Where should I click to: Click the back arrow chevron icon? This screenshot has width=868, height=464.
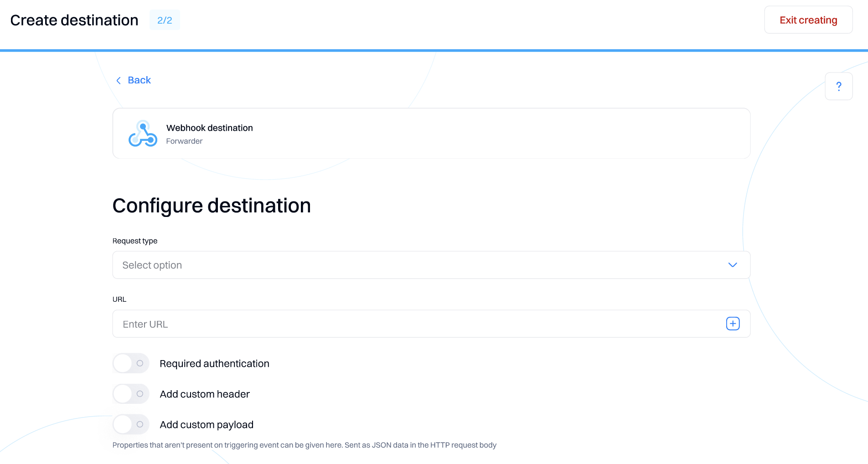[119, 81]
